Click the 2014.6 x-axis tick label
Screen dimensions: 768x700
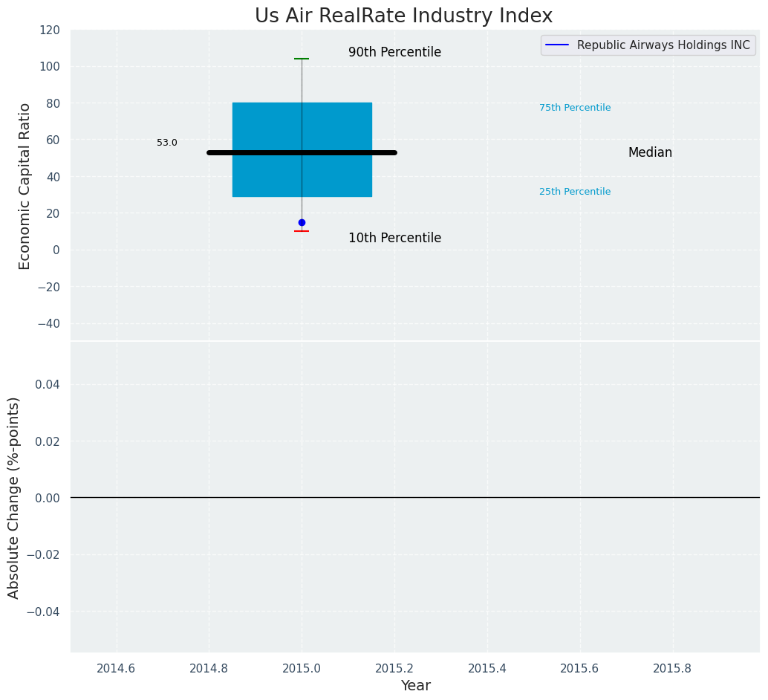[116, 668]
